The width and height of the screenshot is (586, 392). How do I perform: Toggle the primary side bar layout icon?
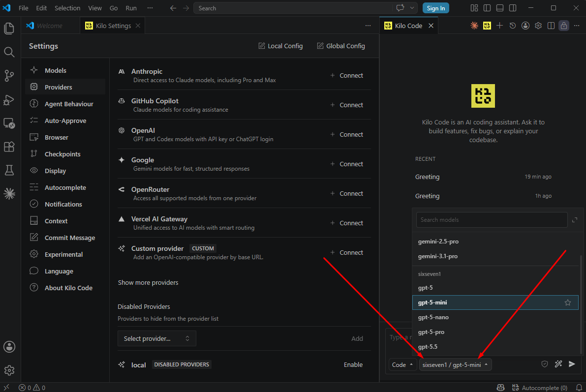[x=487, y=8]
